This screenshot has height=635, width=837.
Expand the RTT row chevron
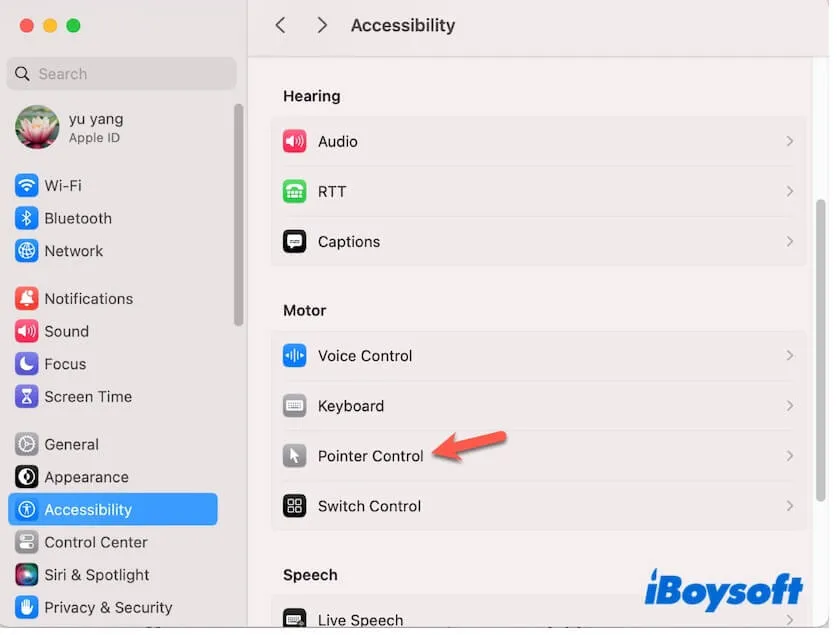coord(789,192)
